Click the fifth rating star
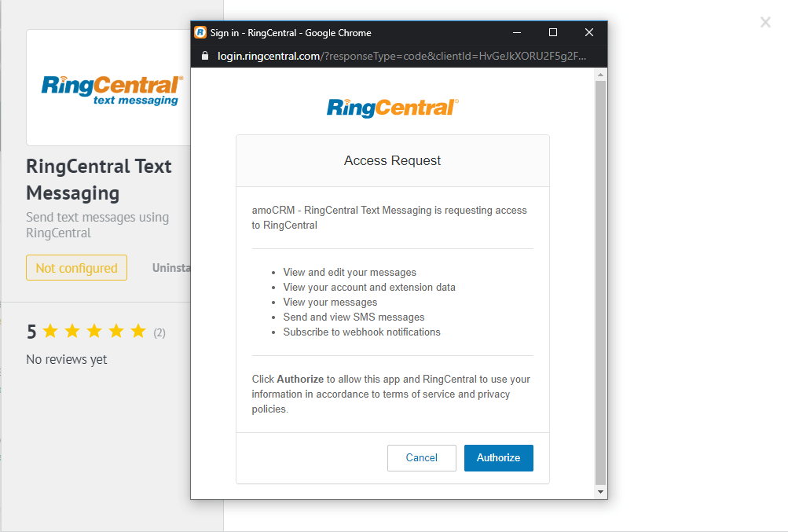Image resolution: width=788 pixels, height=532 pixels. click(x=138, y=331)
